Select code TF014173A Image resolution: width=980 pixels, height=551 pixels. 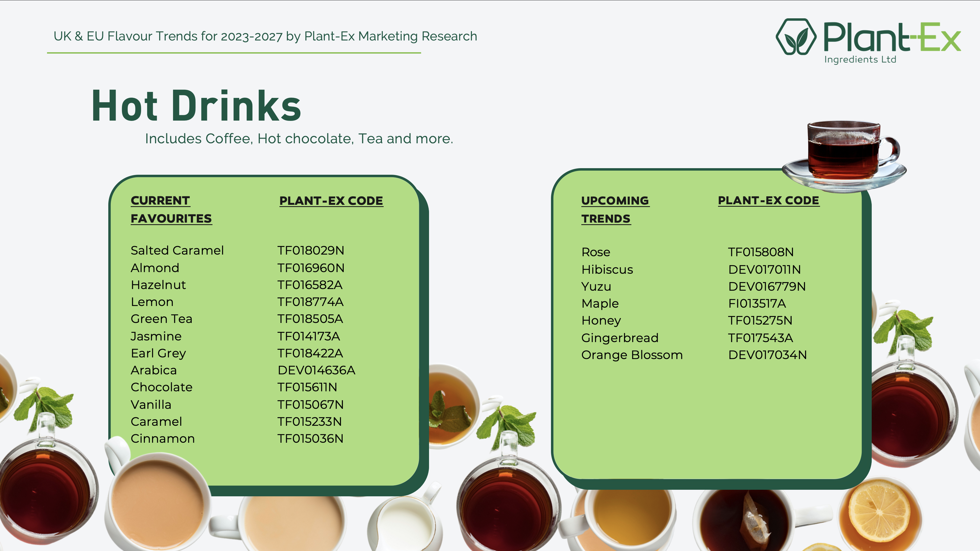308,336
